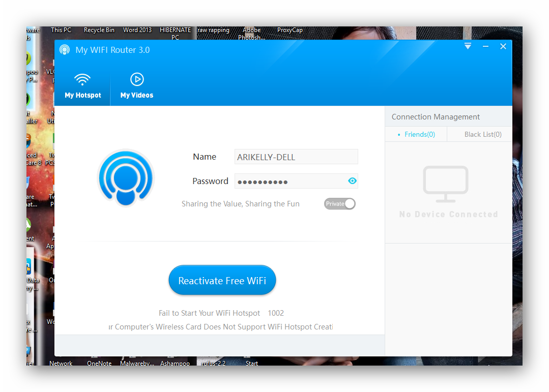Toggle the Private switch

point(339,204)
